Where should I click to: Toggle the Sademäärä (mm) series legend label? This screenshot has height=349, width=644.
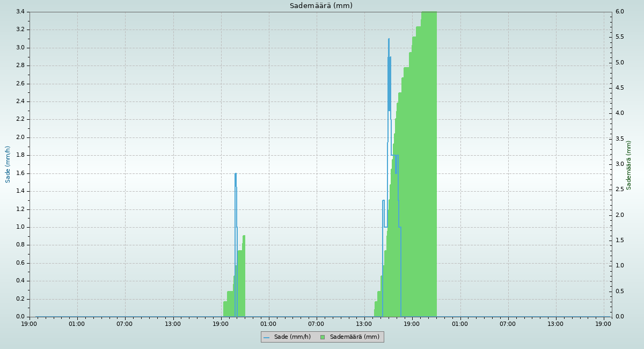pos(354,337)
